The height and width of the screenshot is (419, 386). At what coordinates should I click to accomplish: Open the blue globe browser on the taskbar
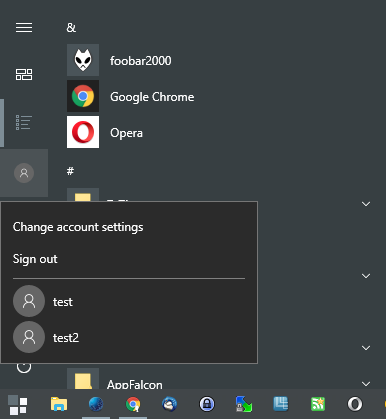tap(96, 404)
